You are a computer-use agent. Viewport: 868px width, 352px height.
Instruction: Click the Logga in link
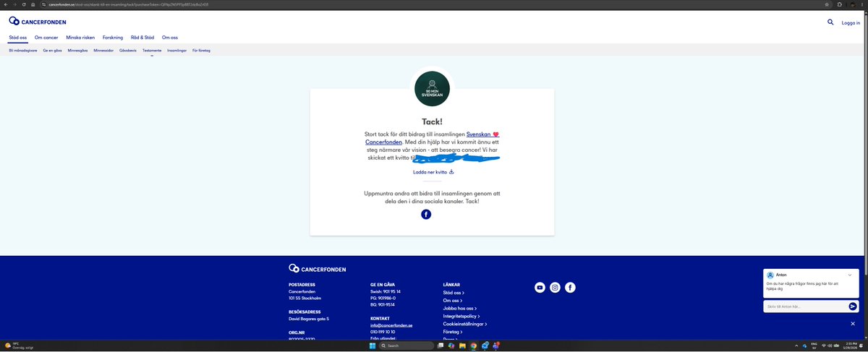(x=851, y=22)
